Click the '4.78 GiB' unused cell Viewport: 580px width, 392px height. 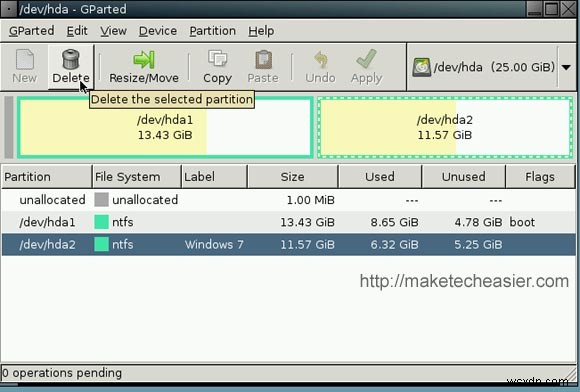[x=478, y=222]
